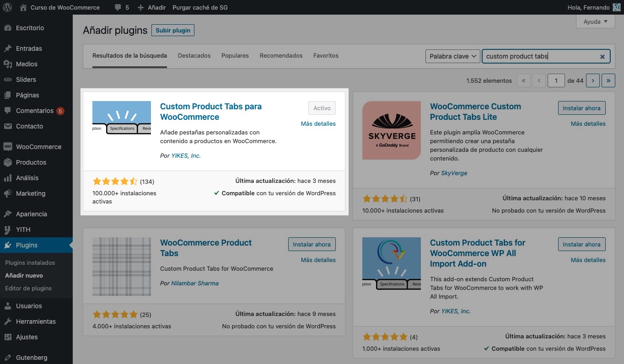Open WooCommerce from the sidebar icon
Screen dimensions: 624x364
pyautogui.click(x=7, y=147)
